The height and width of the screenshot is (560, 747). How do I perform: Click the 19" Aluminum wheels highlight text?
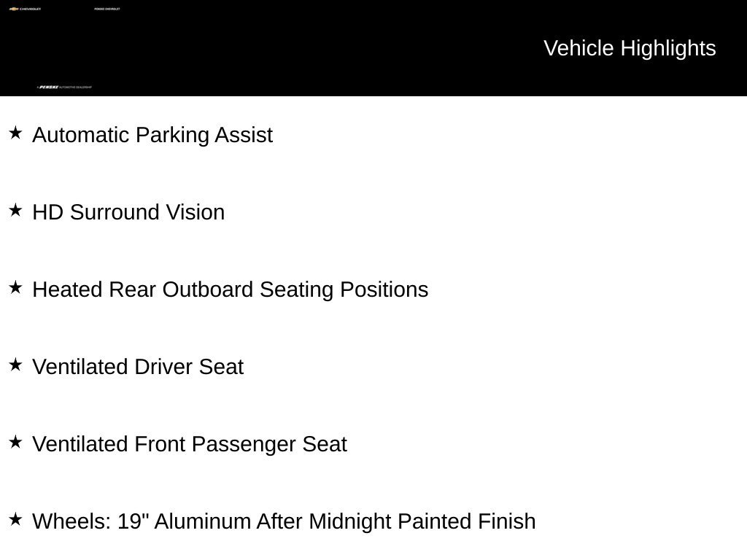(284, 521)
